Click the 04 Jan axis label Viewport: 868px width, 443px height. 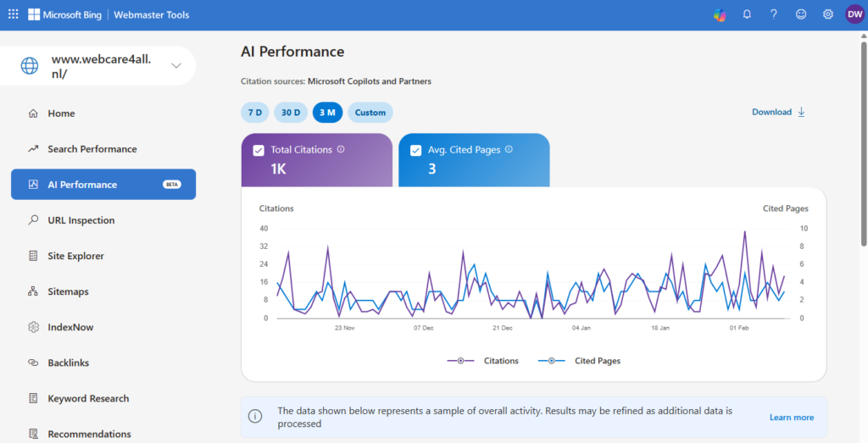[x=581, y=328]
